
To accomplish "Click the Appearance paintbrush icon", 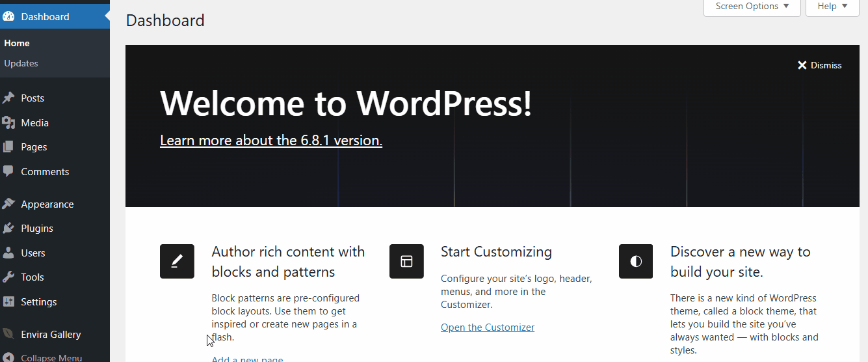I will 8,204.
